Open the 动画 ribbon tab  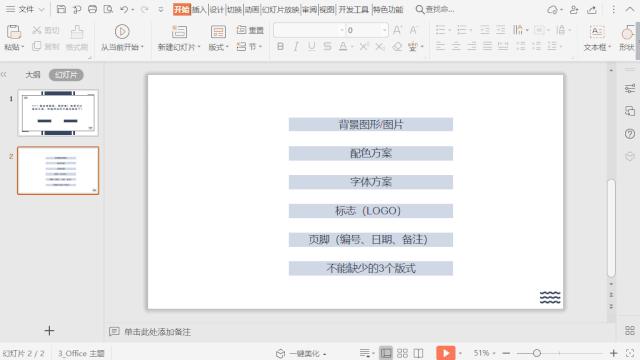(x=252, y=9)
